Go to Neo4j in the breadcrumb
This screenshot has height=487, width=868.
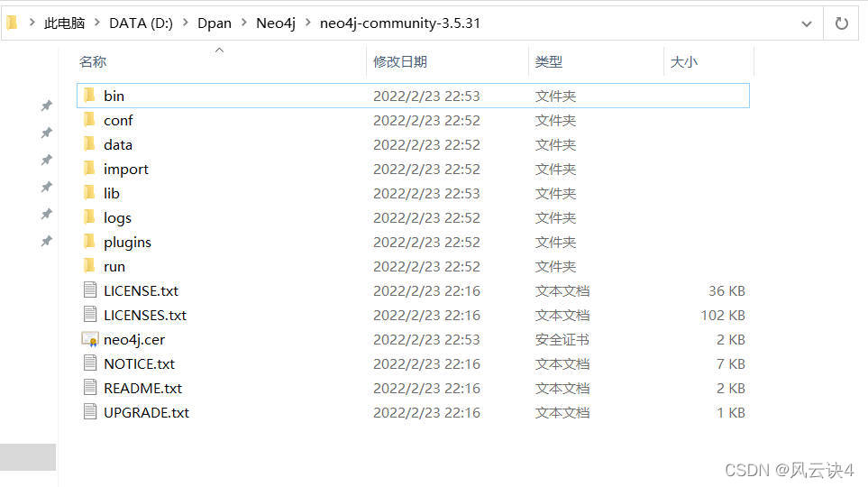276,23
